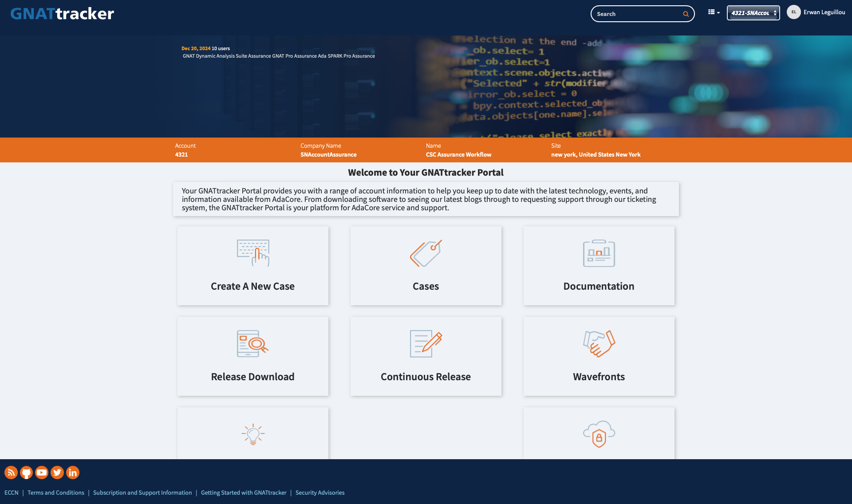The width and height of the screenshot is (852, 504).
Task: Click the GNAT Dynamic Analysis Suite Assurance subscription line
Action: [x=279, y=56]
